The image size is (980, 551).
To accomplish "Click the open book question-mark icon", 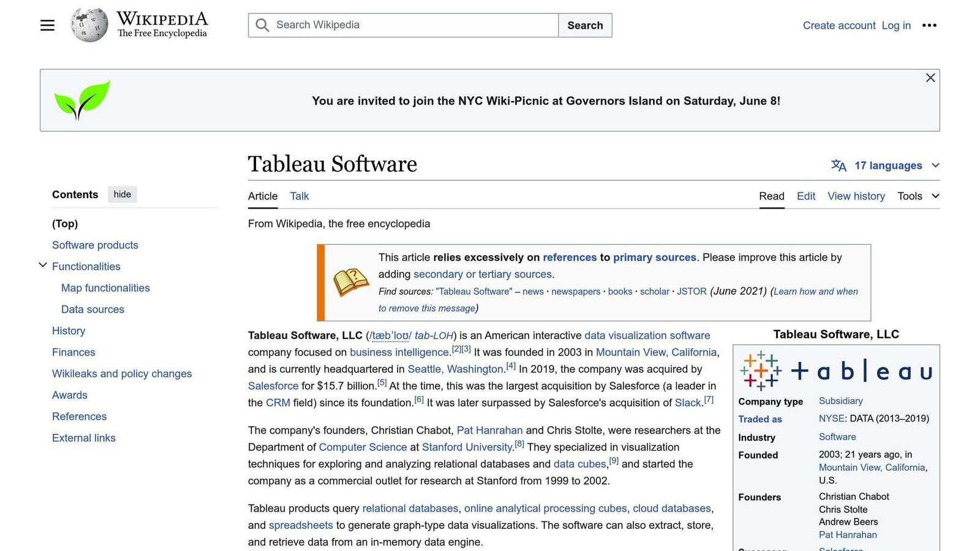I will point(351,282).
